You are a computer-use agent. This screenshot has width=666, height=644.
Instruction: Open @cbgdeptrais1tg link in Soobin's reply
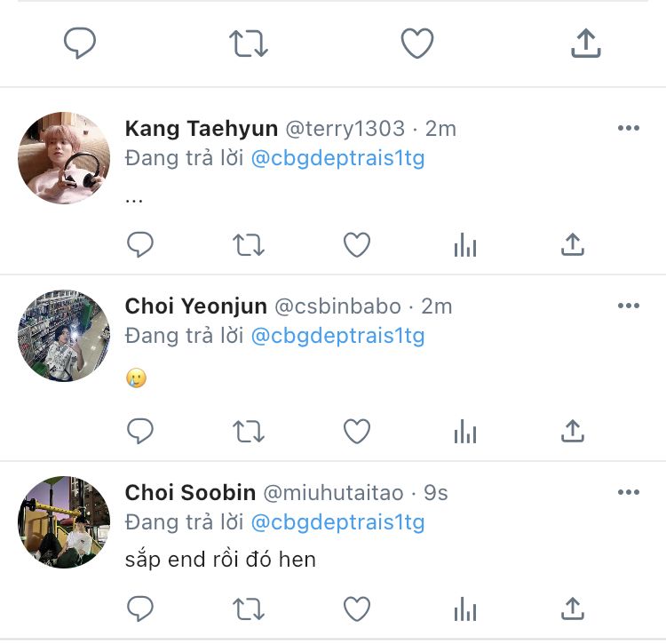[x=337, y=522]
